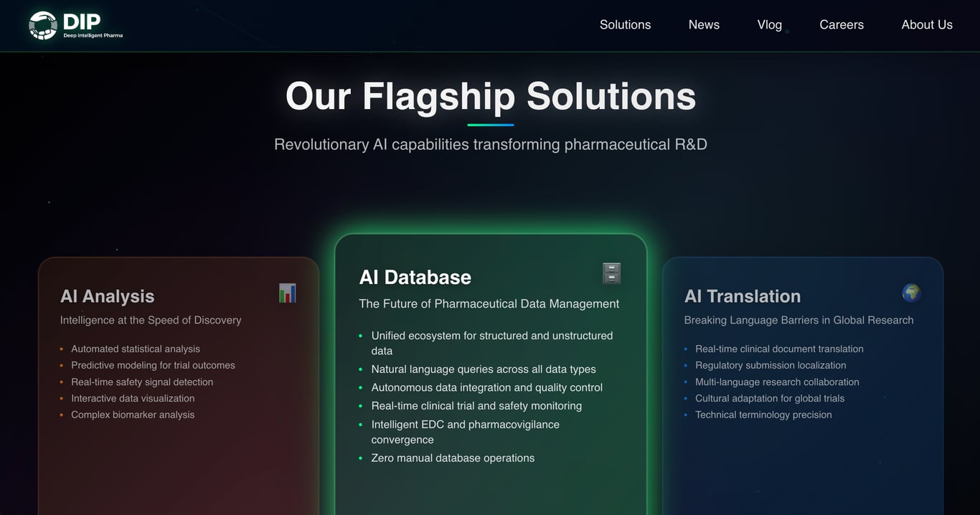Click 'Real-time clinical trial and safety monitoring'
The width and height of the screenshot is (980, 515).
tap(476, 406)
